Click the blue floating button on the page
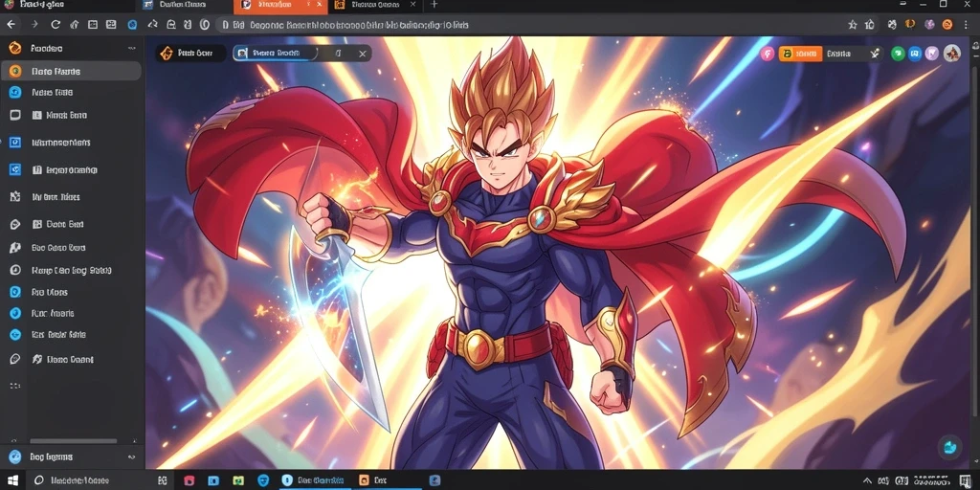 [x=950, y=446]
